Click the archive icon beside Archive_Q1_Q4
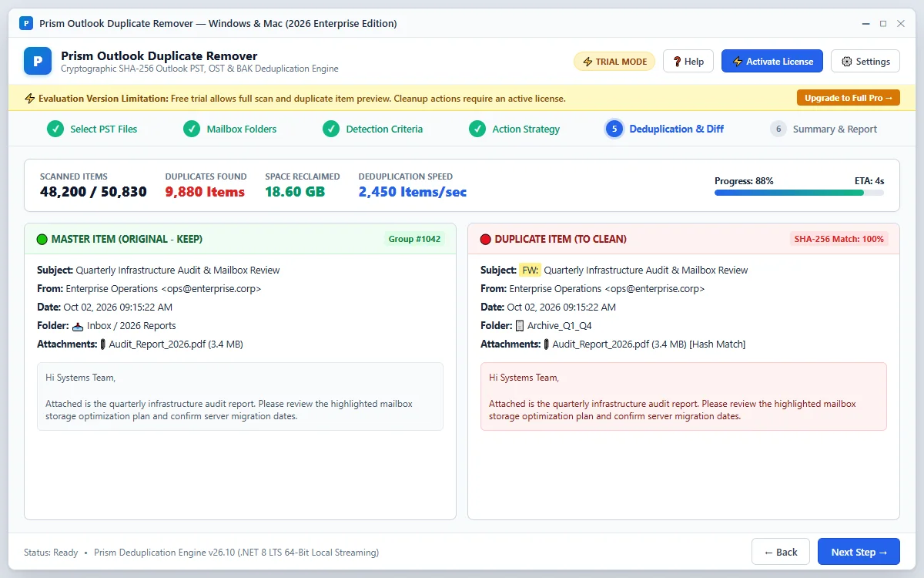 click(x=520, y=326)
